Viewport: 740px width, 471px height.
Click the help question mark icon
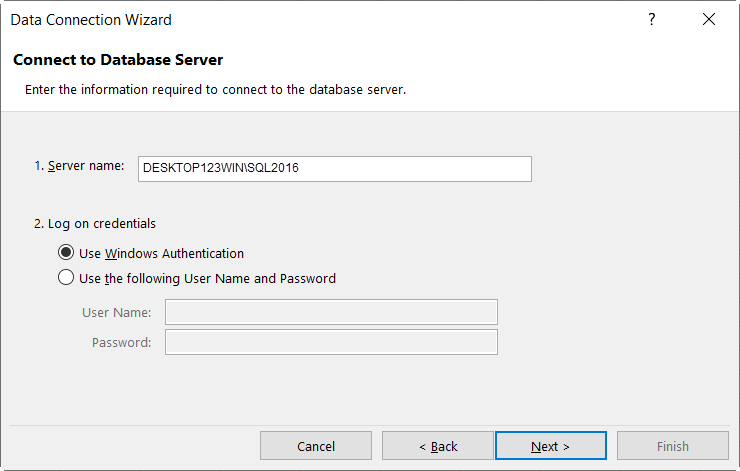[x=651, y=19]
